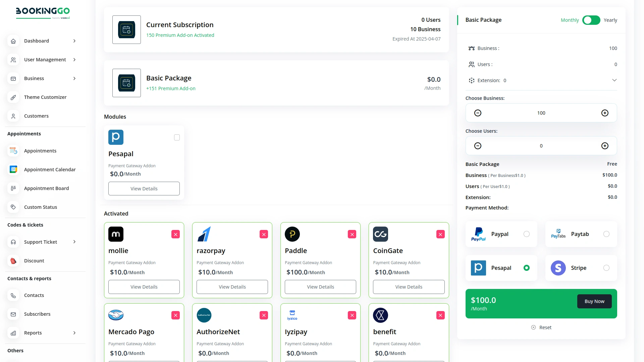644x362 pixels.
Task: Click the Buy Now button
Action: click(x=594, y=301)
